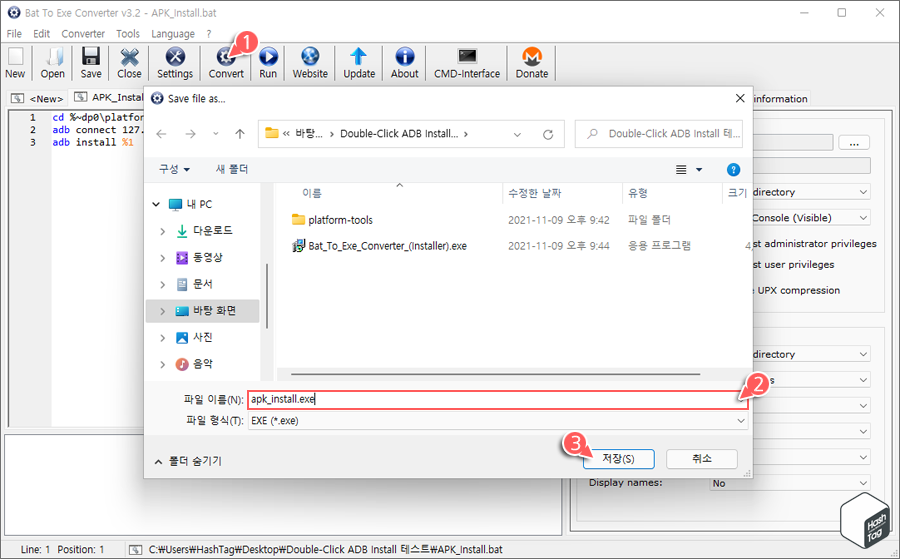
Task: Open the 구성 organize dropdown
Action: (174, 169)
